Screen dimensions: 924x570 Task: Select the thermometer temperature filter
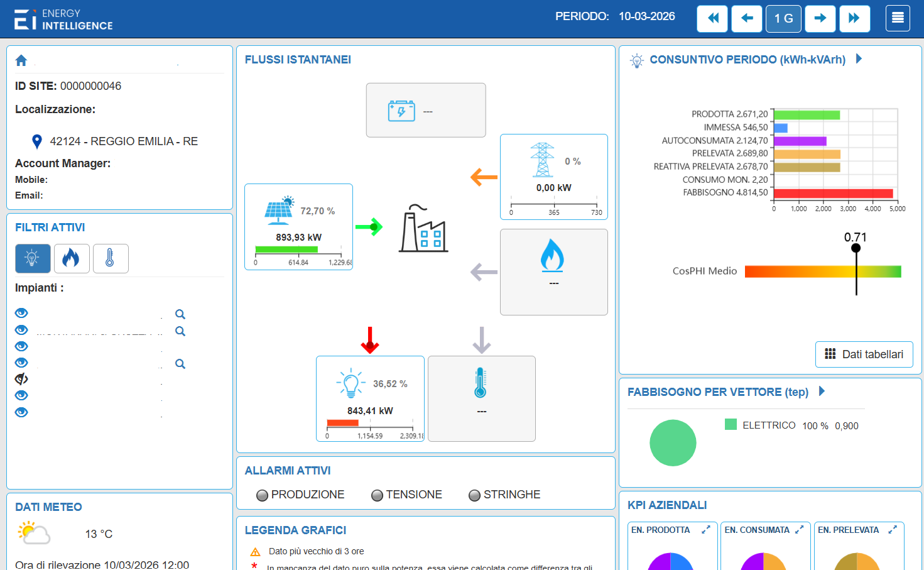click(x=111, y=258)
